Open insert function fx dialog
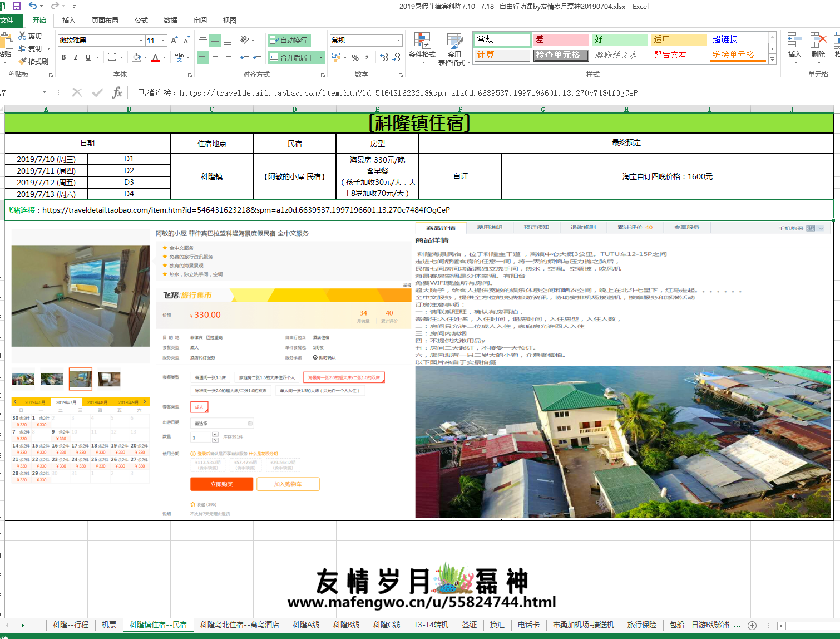This screenshot has height=639, width=840. [117, 92]
